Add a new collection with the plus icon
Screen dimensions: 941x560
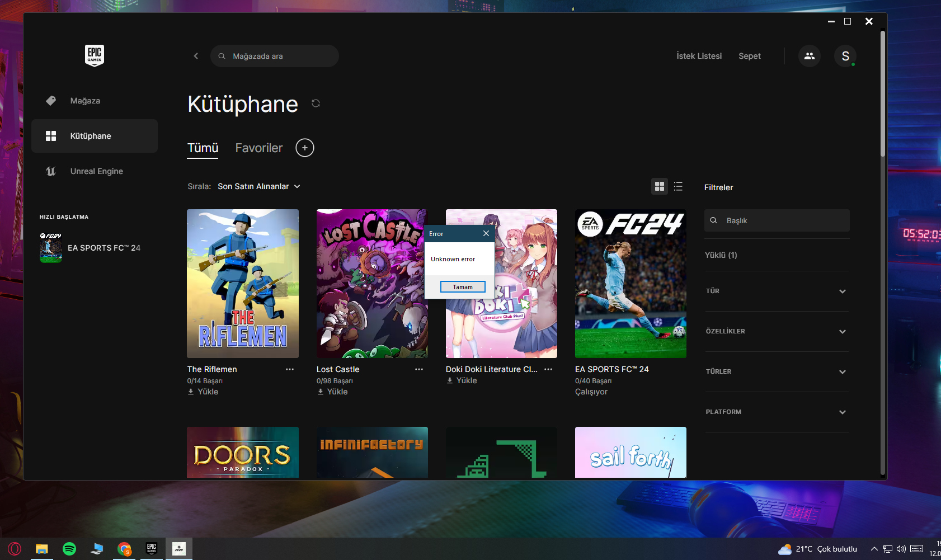pos(305,148)
